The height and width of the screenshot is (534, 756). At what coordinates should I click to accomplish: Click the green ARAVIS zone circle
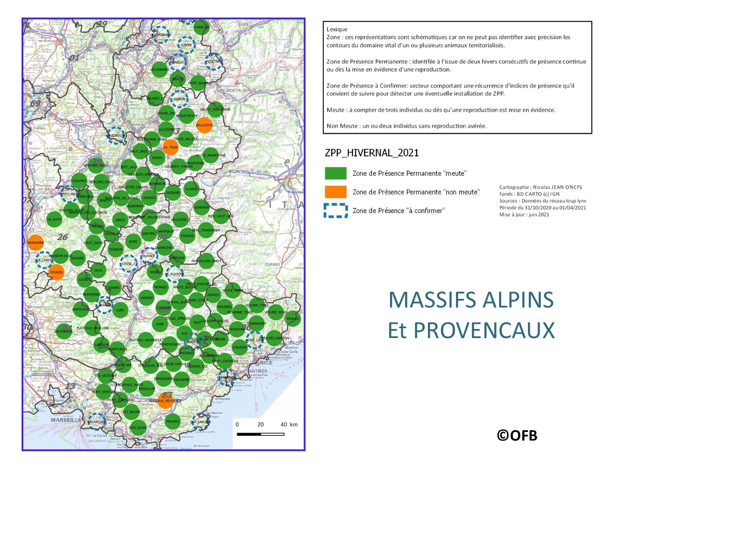(178, 79)
